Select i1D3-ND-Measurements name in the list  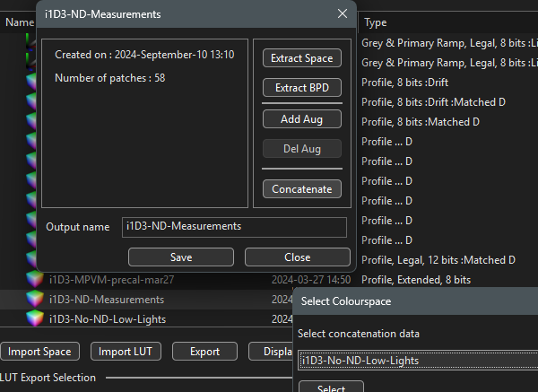pyautogui.click(x=107, y=300)
